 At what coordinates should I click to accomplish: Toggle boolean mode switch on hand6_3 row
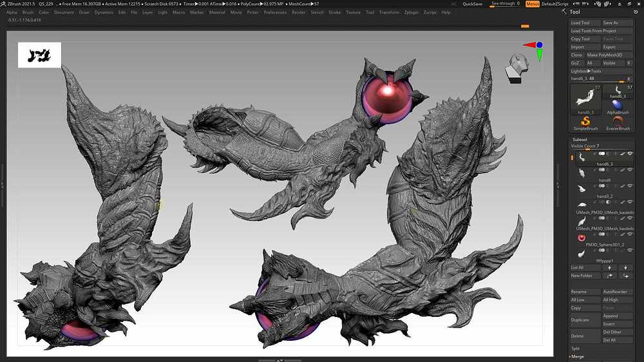601,154
